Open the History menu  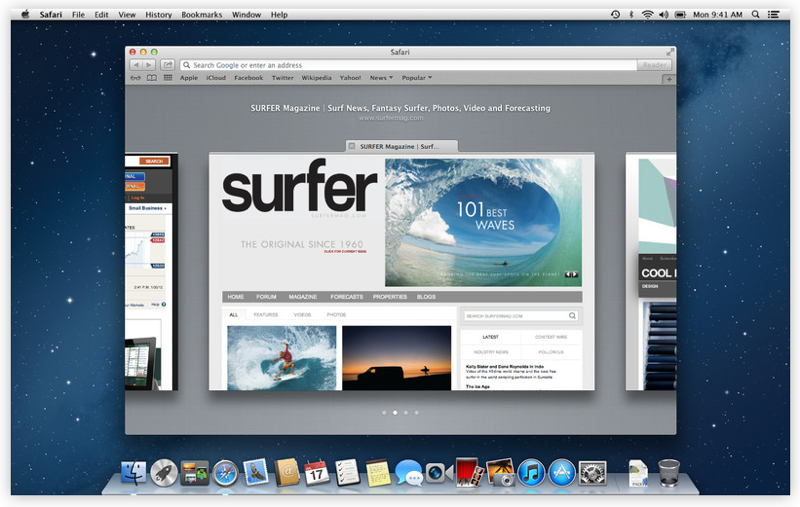[158, 14]
